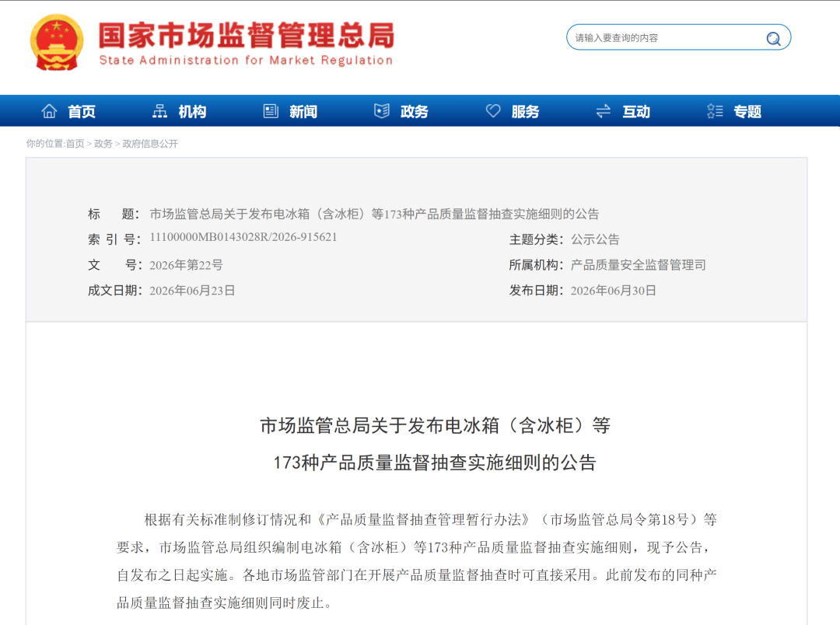Image resolution: width=840 pixels, height=625 pixels.
Task: Click the paragraph line starting 自发布之日起实施
Action: (417, 575)
